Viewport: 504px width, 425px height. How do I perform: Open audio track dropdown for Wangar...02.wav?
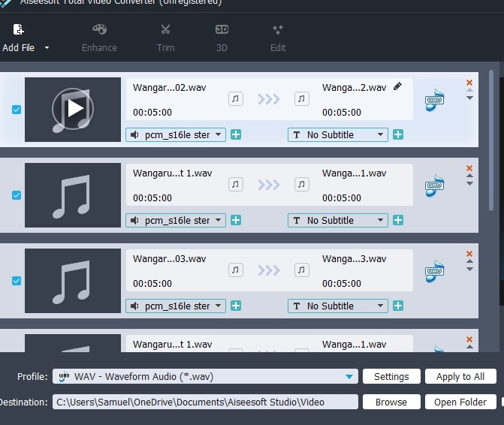point(176,134)
